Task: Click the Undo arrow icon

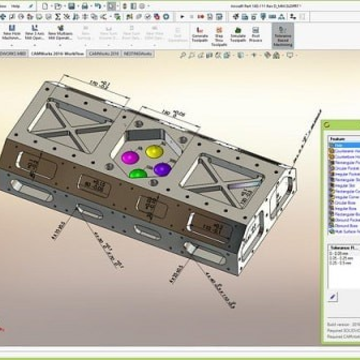Action: click(98, 6)
